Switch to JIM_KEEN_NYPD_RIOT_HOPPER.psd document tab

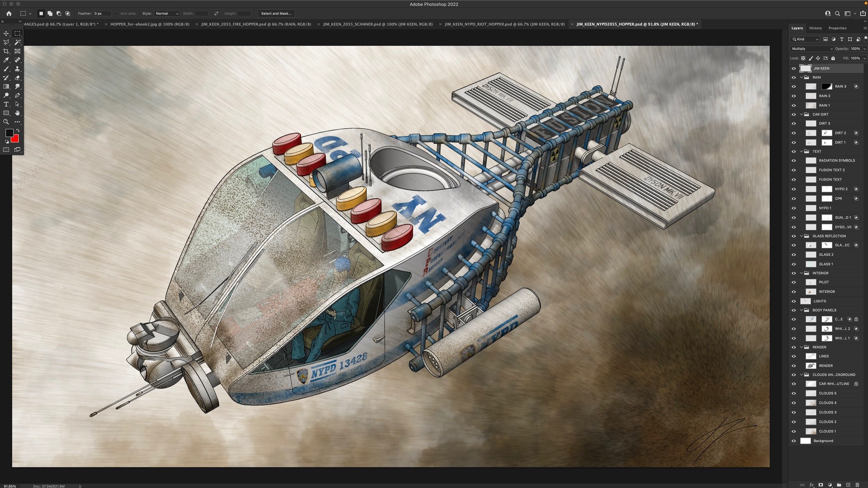click(504, 24)
